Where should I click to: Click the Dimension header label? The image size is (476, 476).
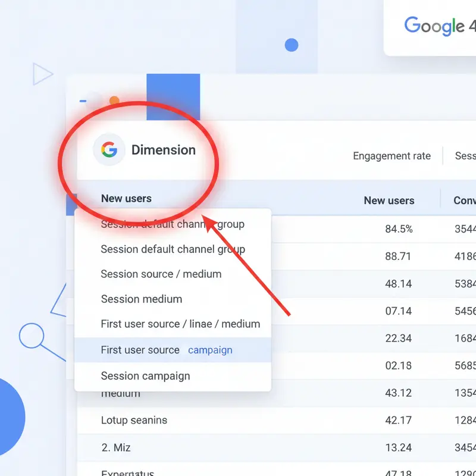164,150
